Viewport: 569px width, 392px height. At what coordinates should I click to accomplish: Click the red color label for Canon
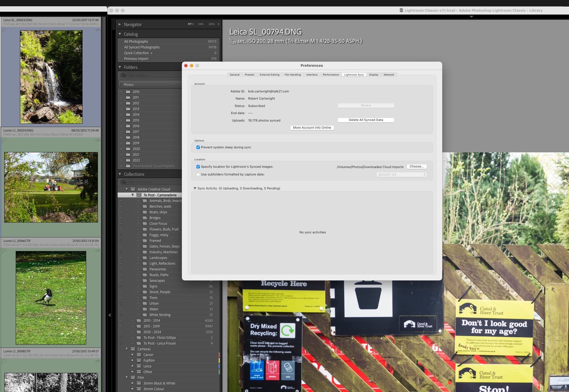point(219,355)
